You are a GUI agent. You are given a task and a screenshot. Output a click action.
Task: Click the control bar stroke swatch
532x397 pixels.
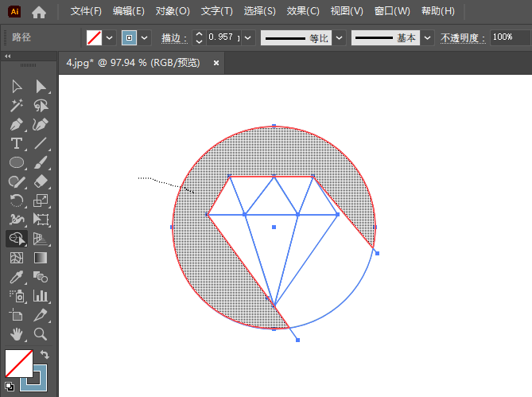[x=129, y=38]
